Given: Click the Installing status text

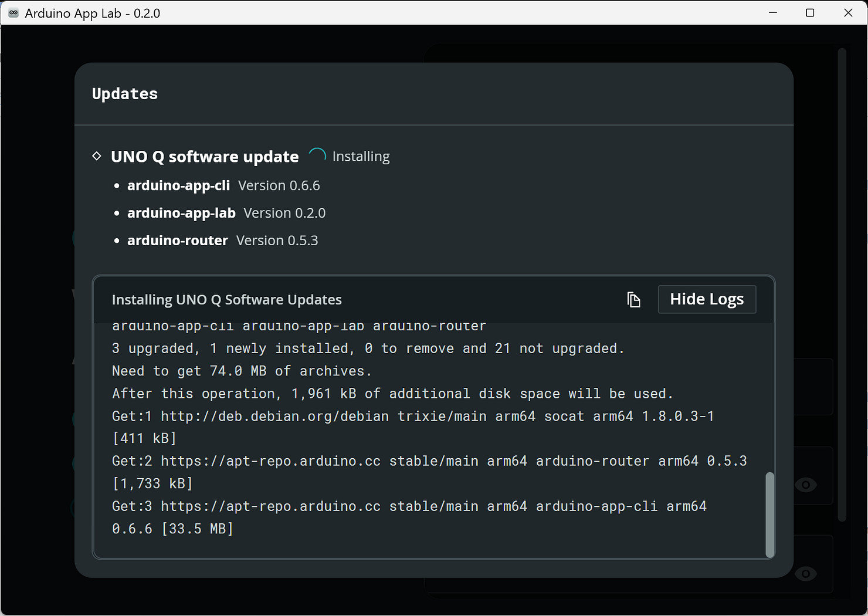Looking at the screenshot, I should click(361, 157).
